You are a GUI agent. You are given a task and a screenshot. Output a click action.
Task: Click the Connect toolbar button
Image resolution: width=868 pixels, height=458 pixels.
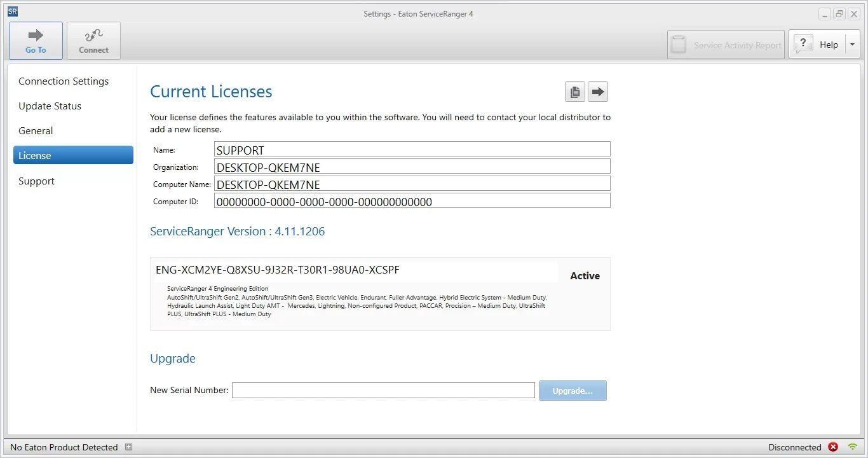[x=93, y=41]
